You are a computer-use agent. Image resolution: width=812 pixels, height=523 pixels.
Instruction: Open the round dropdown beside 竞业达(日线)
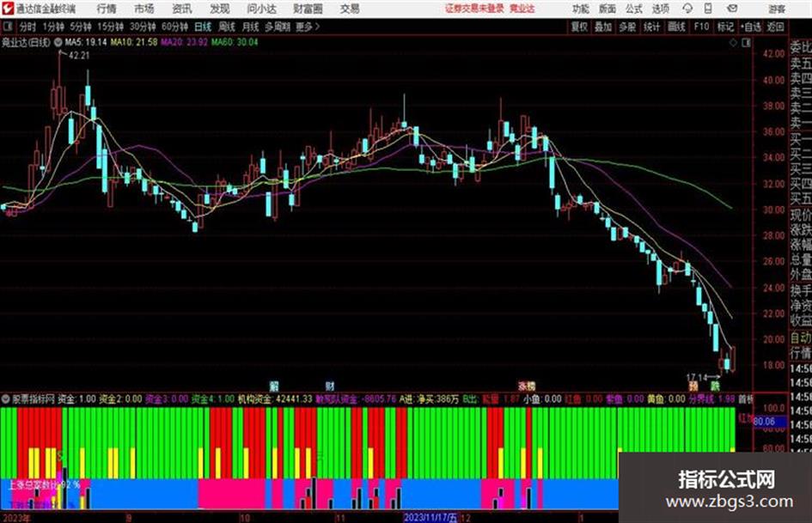tap(58, 42)
